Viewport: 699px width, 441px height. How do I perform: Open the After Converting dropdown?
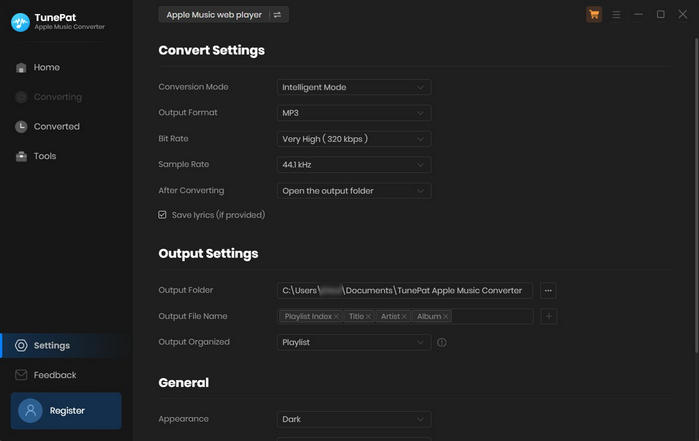pos(354,191)
